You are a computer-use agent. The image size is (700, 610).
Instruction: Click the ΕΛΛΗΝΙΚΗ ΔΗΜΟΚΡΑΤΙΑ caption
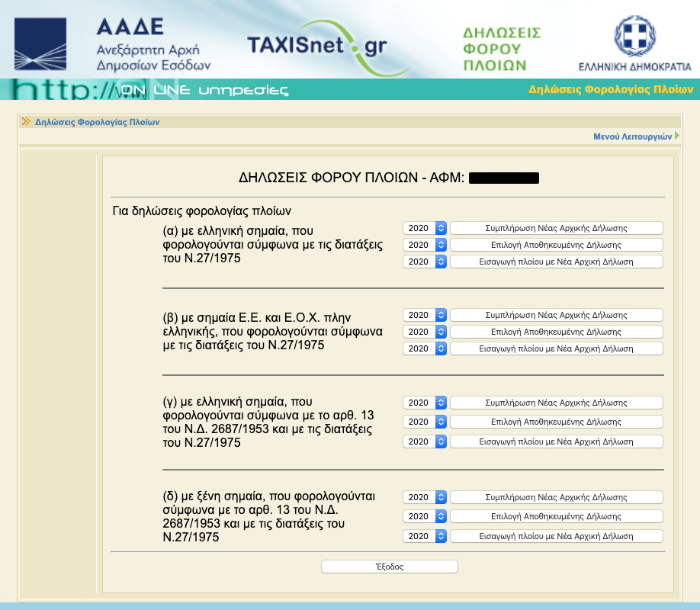tap(635, 67)
